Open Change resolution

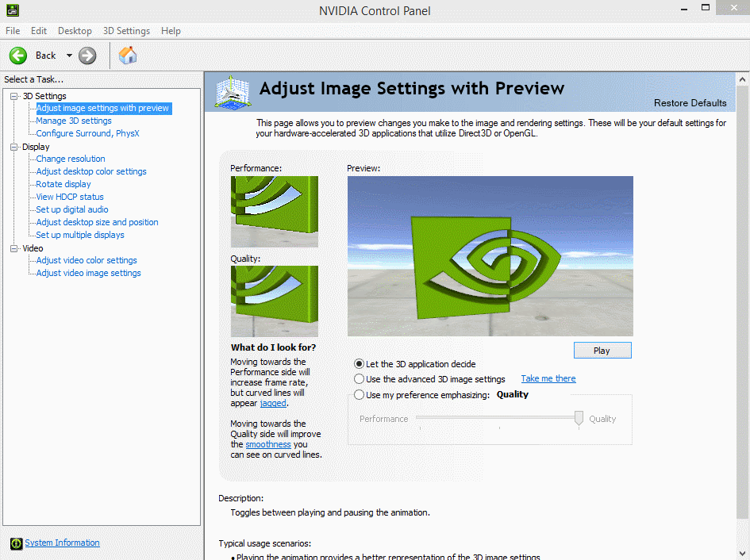click(71, 159)
